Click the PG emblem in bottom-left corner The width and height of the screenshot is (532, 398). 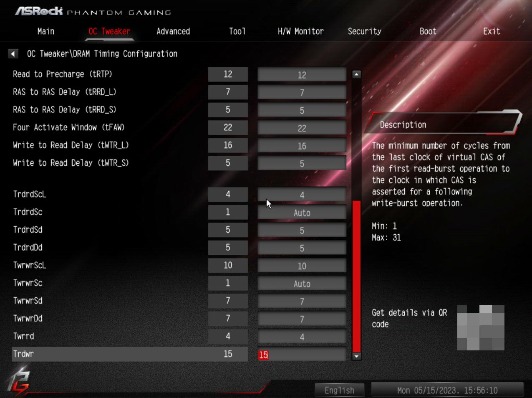point(18,381)
